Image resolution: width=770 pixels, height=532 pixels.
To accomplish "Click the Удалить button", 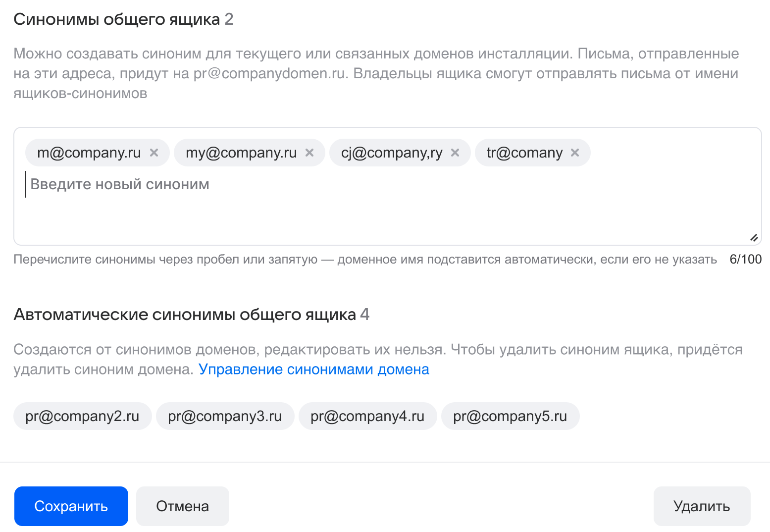I will (x=702, y=506).
